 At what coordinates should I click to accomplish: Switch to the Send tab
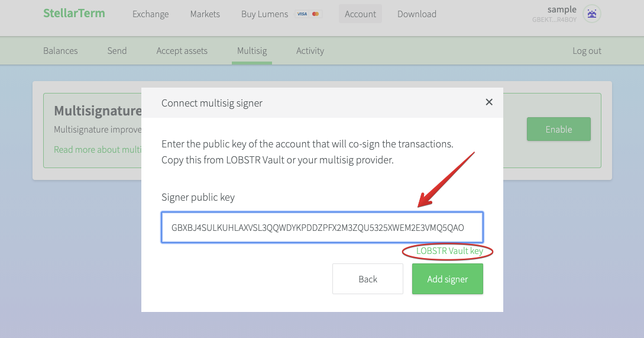click(117, 50)
